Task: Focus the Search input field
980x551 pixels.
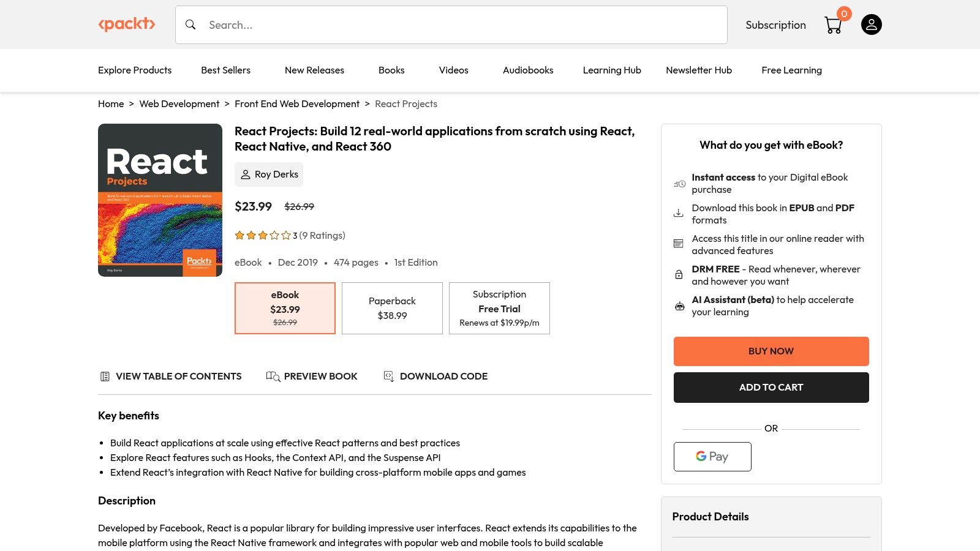Action: (x=451, y=25)
